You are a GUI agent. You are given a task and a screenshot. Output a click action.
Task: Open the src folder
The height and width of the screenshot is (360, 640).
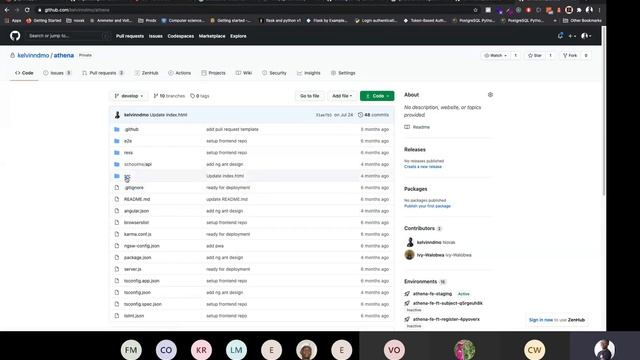click(x=127, y=176)
